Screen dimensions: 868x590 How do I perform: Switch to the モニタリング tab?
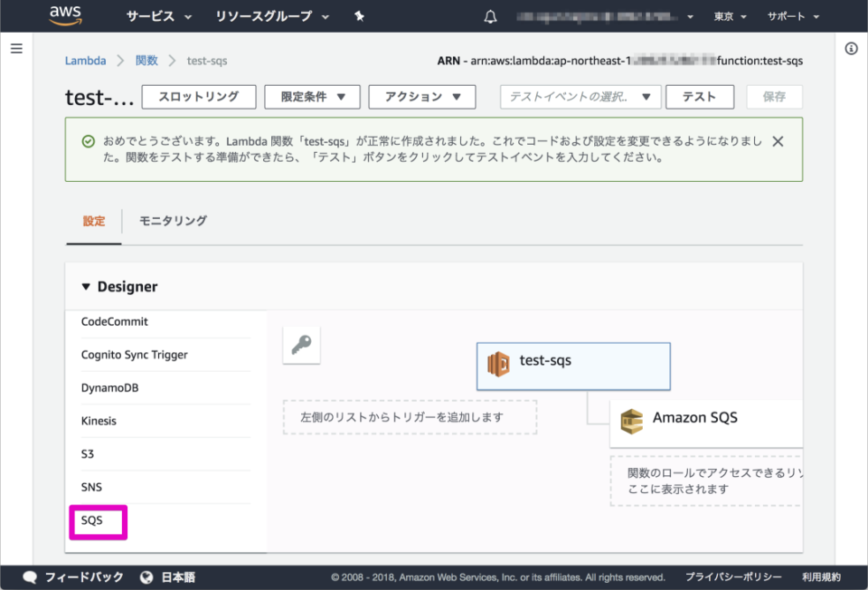pyautogui.click(x=172, y=220)
